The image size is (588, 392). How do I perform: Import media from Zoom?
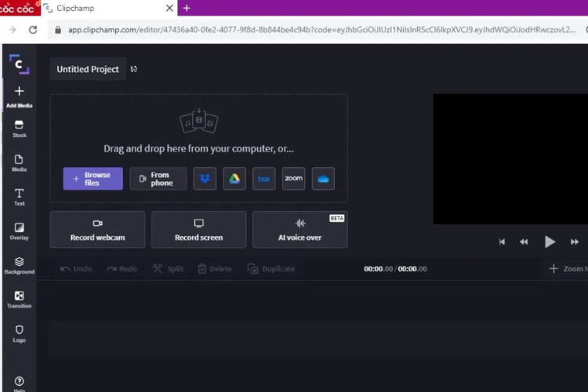coord(294,179)
